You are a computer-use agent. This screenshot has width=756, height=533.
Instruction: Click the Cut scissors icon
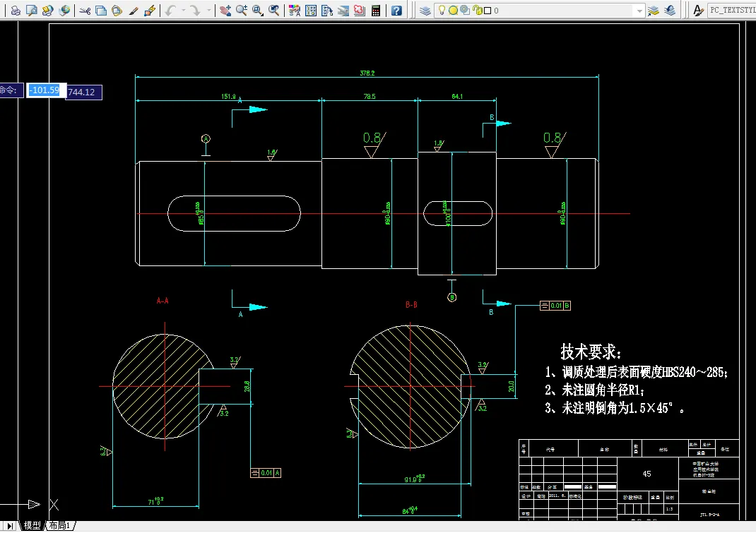(x=85, y=10)
